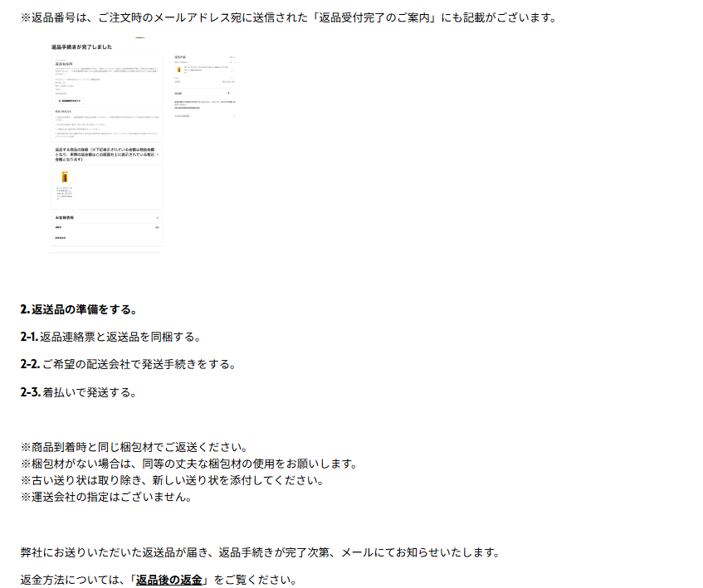Click step 2-3 着払いで発送する
Viewport: 703px width, 588px height.
coord(78,391)
